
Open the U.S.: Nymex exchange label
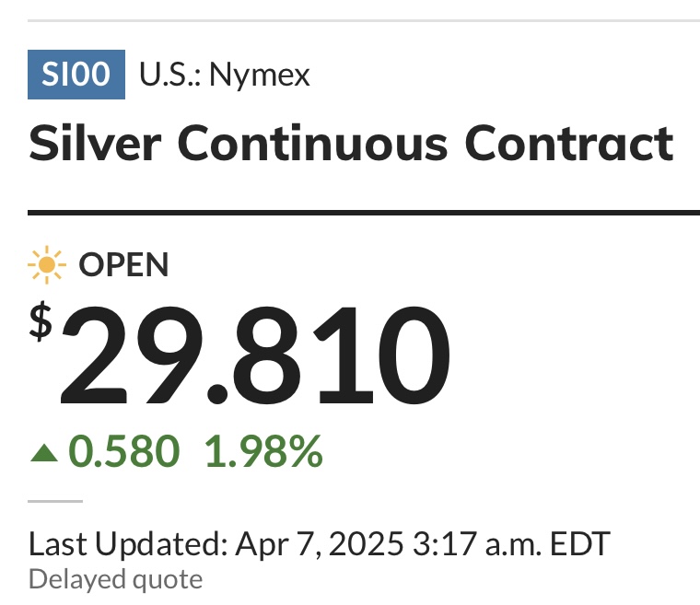pos(225,75)
